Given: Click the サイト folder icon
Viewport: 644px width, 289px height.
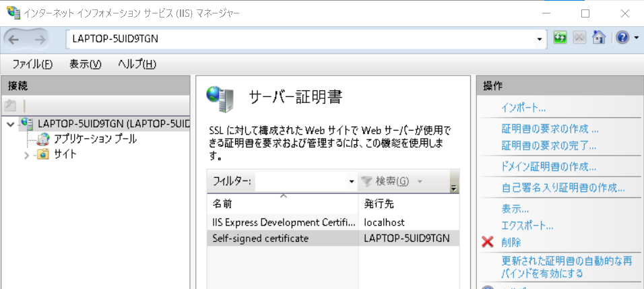Looking at the screenshot, I should pos(42,155).
